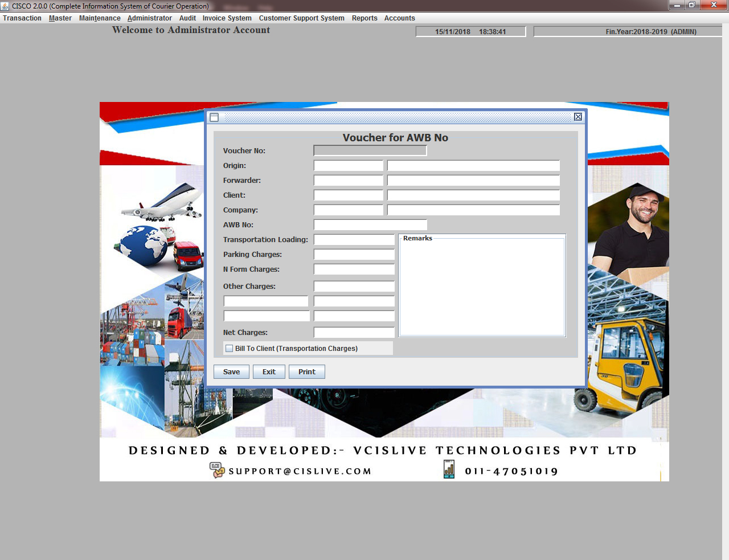Screen dimensions: 729x560
Task: Minimize the CISCO 2.0.0 main window
Action: point(677,5)
